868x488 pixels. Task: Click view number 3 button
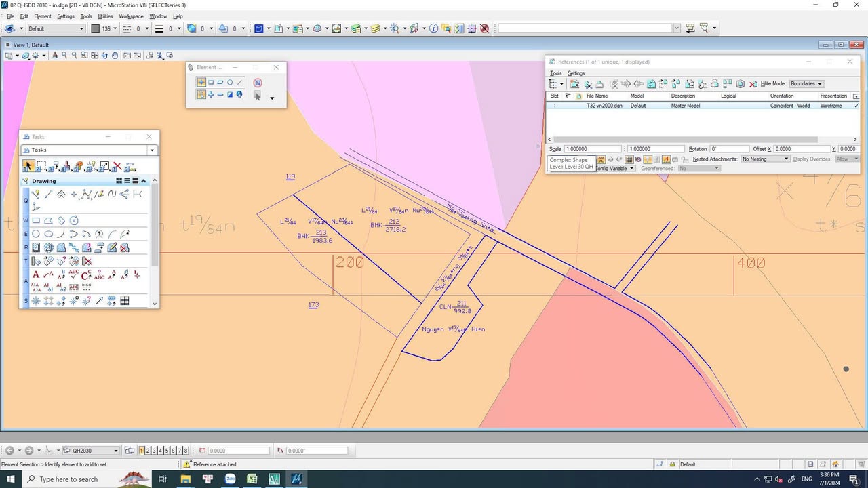[155, 451]
